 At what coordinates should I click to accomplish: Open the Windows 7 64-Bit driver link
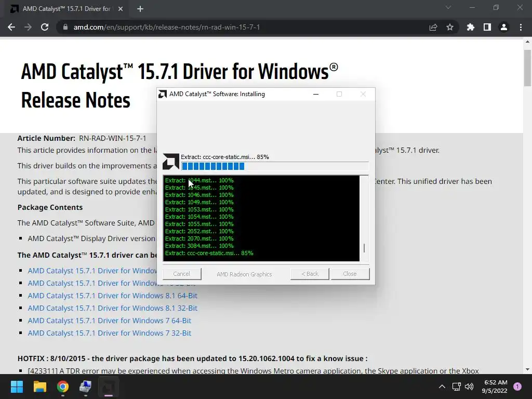coord(110,321)
